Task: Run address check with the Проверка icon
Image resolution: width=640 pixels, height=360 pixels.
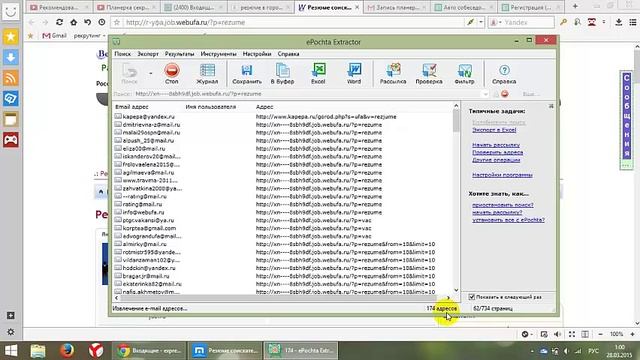Action: [429, 73]
